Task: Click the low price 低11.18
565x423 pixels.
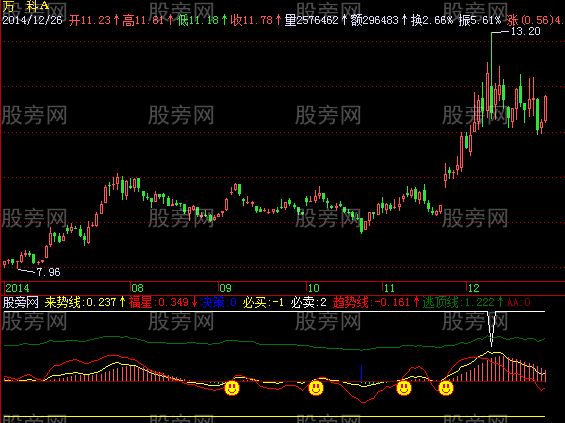Action: (197, 20)
